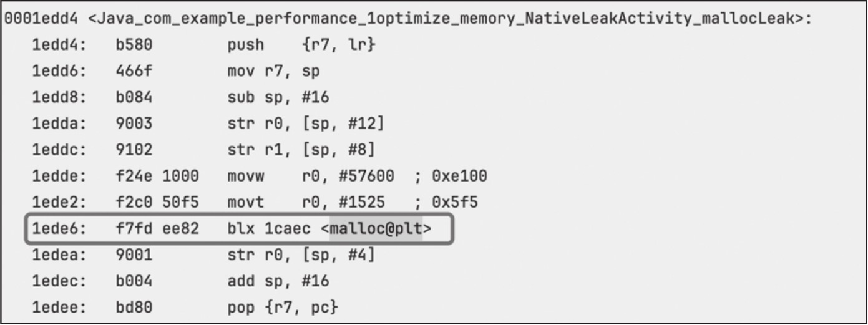Select the push {r7, lr} instruction
Screen dimensions: 868x325
pyautogui.click(x=301, y=45)
